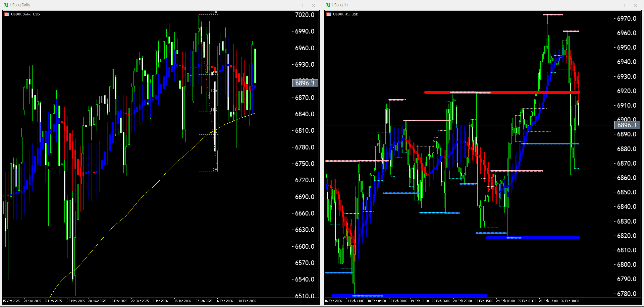The image size is (644, 307).
Task: Click the Fibonacci 0.0 level label on Daily chart
Action: point(215,170)
